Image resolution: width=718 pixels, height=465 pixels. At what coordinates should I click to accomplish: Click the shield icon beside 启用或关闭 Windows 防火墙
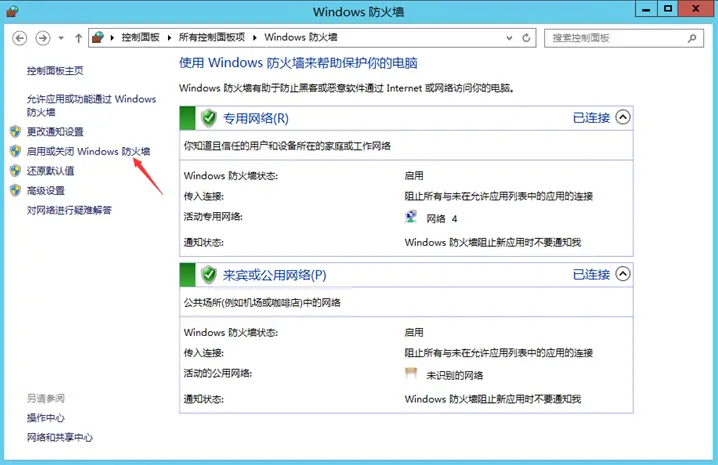pos(16,151)
